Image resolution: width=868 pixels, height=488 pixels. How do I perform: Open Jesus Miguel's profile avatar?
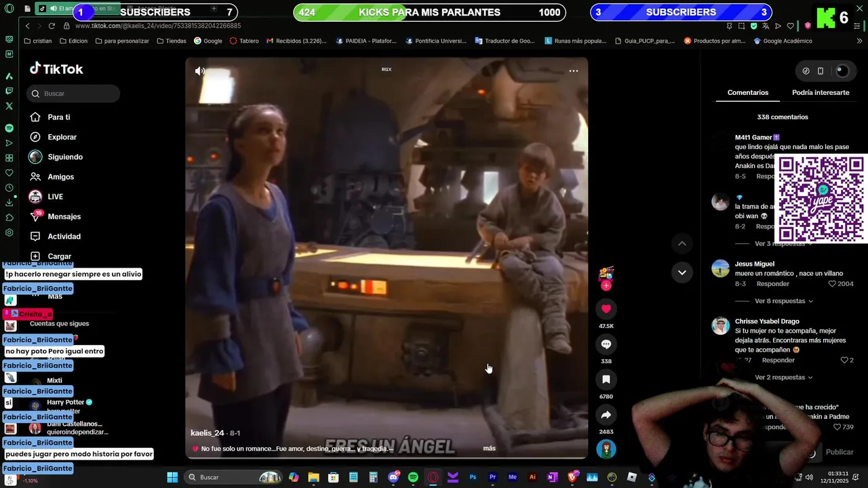coord(720,268)
